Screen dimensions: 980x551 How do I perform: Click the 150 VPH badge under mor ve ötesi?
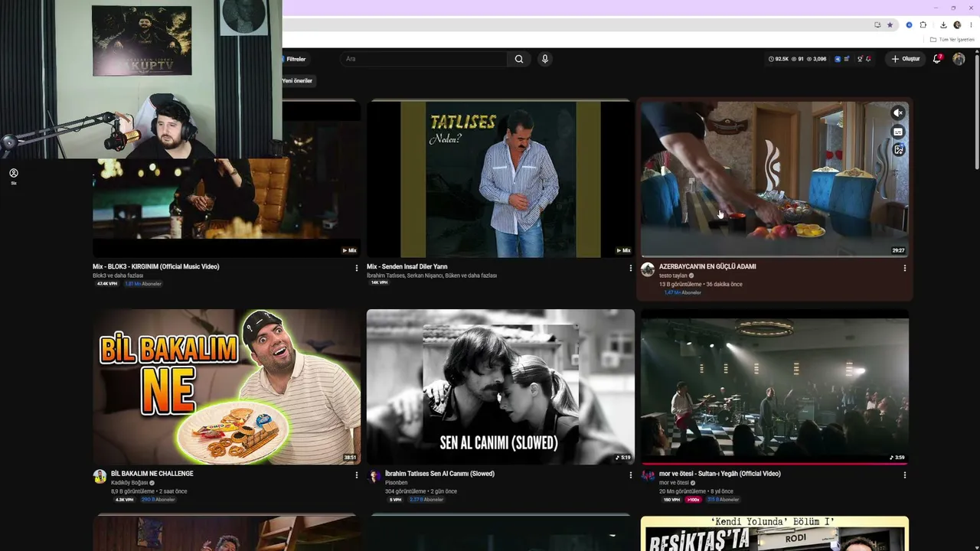click(x=671, y=500)
